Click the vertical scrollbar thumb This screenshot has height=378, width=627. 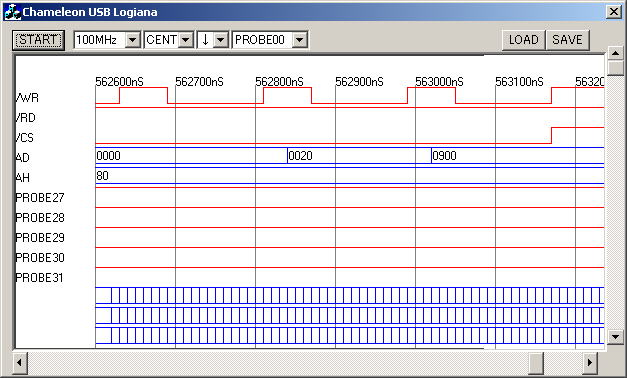coord(615,68)
